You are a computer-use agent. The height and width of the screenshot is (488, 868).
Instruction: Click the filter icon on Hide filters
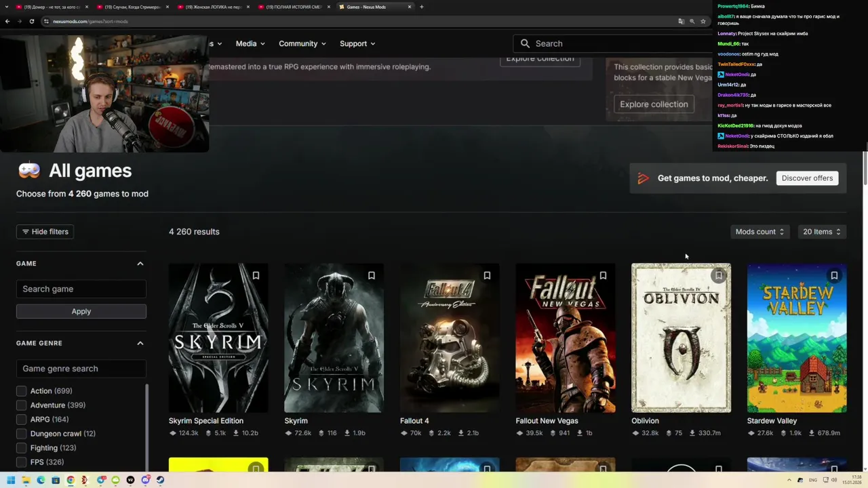(x=26, y=232)
